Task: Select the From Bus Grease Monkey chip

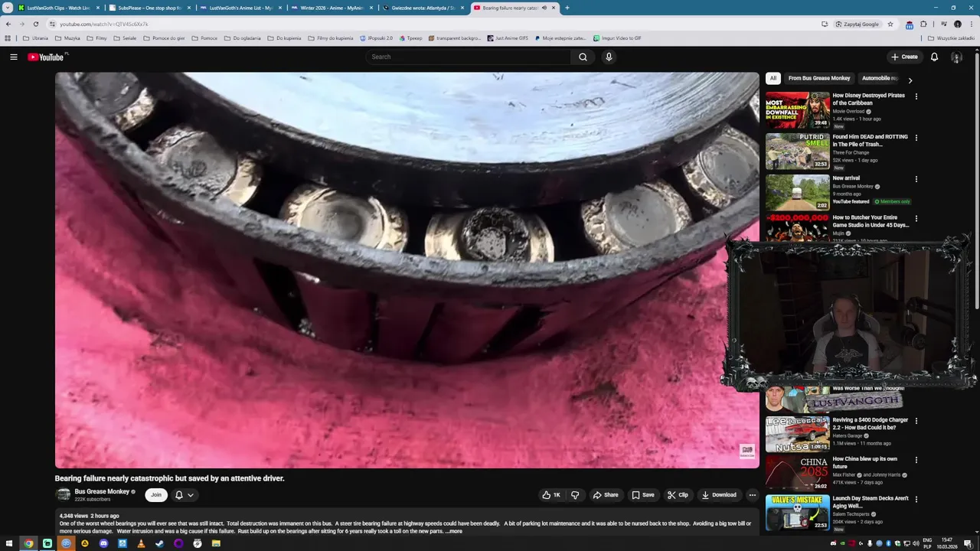Action: point(819,78)
